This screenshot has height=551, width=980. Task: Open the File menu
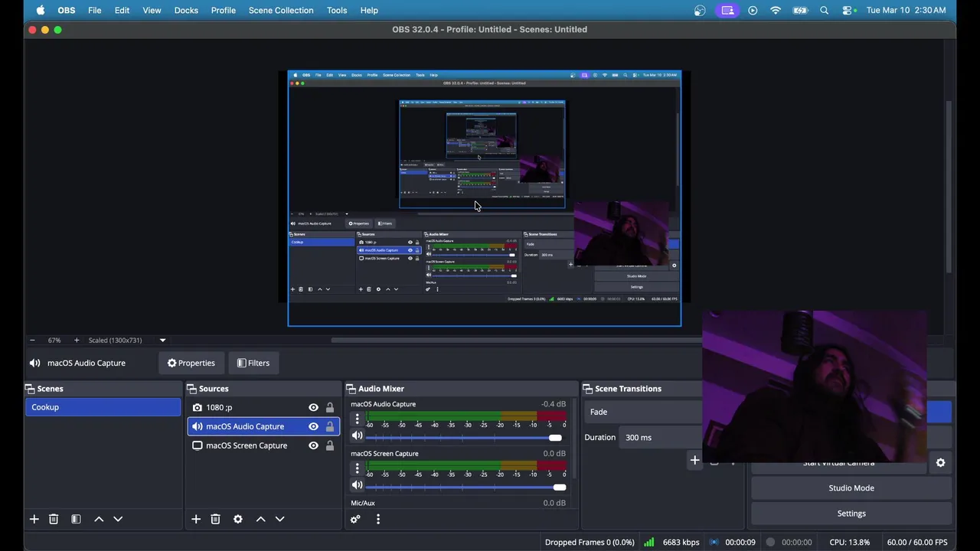pyautogui.click(x=94, y=11)
